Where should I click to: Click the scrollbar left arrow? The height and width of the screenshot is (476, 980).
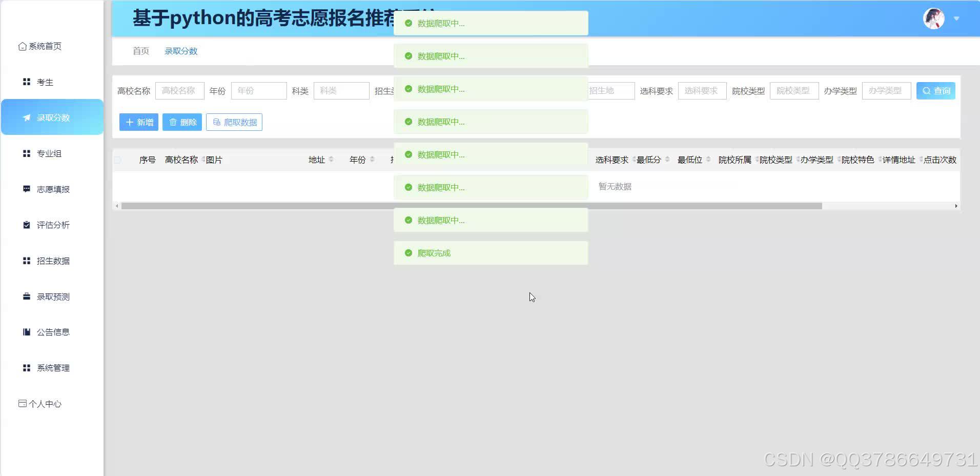coord(117,206)
